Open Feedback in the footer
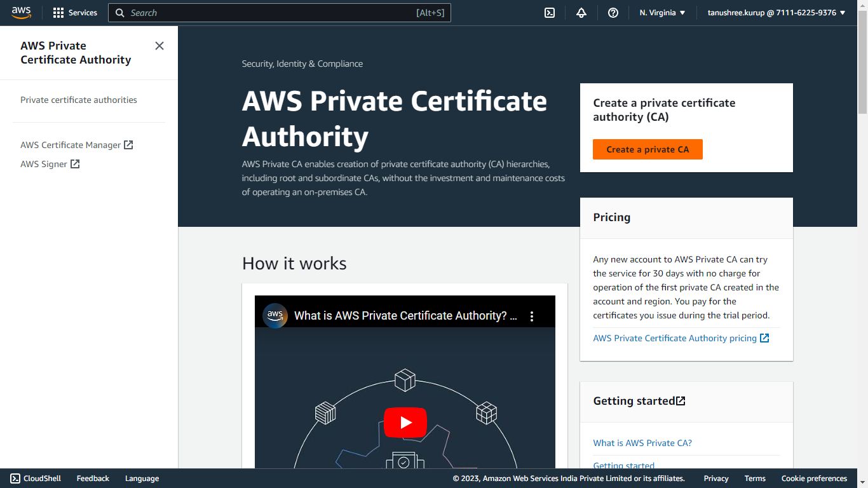 pos(93,478)
